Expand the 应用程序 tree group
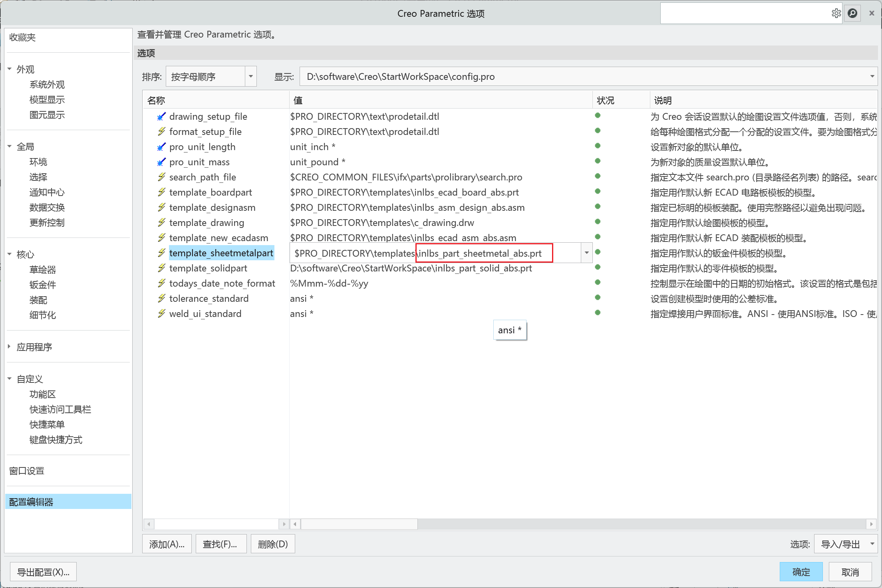882x588 pixels. pos(10,347)
